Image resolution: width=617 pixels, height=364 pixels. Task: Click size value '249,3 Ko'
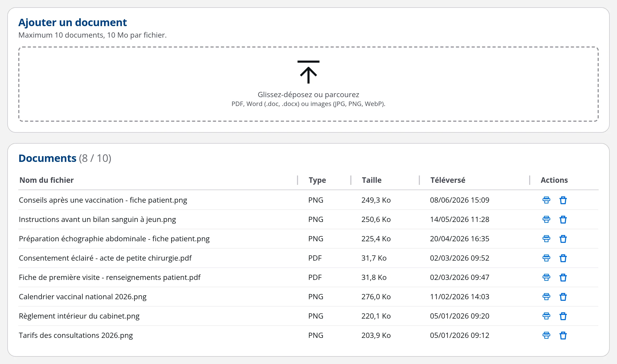(x=376, y=200)
